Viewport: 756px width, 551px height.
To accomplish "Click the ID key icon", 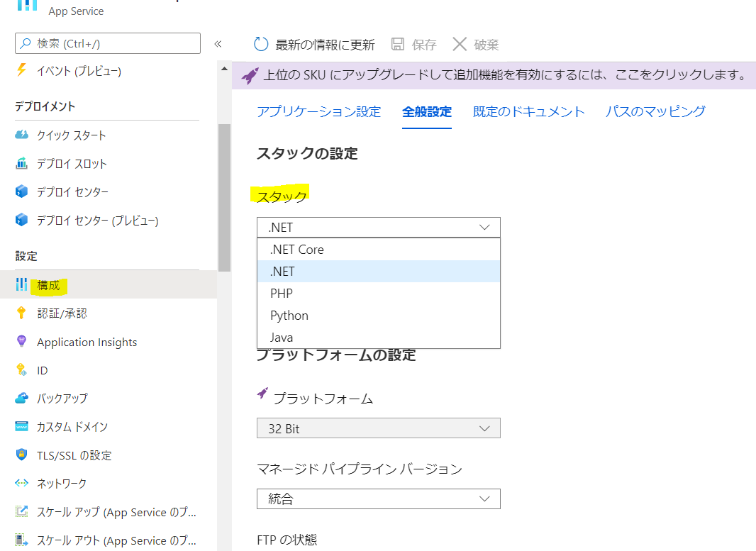I will point(21,369).
